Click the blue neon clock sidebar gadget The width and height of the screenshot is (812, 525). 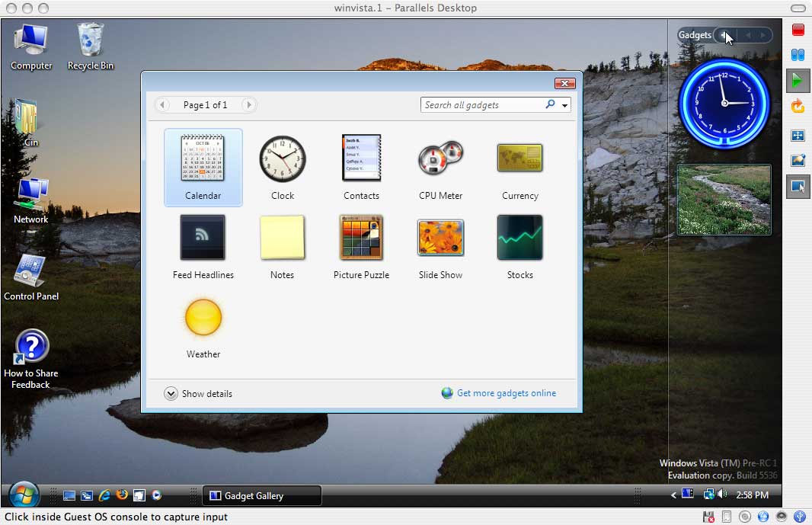(x=724, y=103)
